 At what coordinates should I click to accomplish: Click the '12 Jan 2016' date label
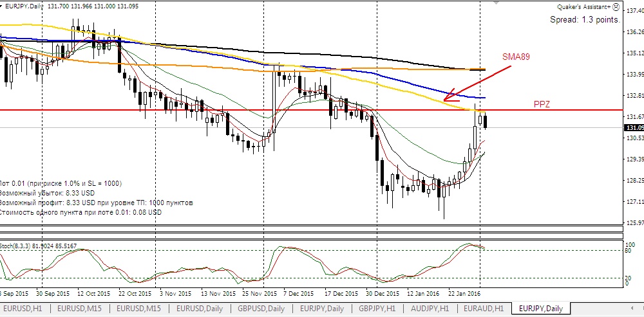(424, 294)
